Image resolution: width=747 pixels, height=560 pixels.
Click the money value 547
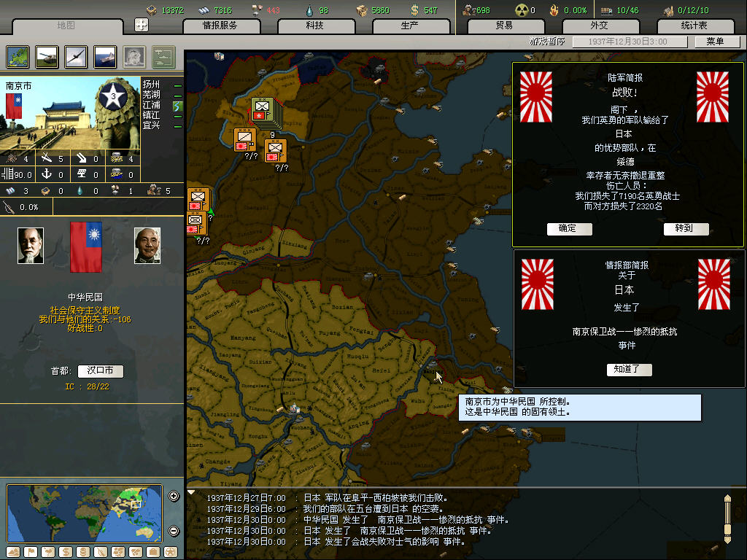click(430, 10)
